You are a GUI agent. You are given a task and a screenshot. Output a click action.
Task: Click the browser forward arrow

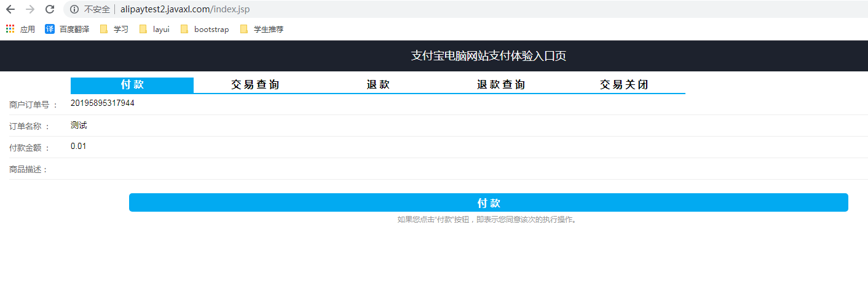[30, 9]
